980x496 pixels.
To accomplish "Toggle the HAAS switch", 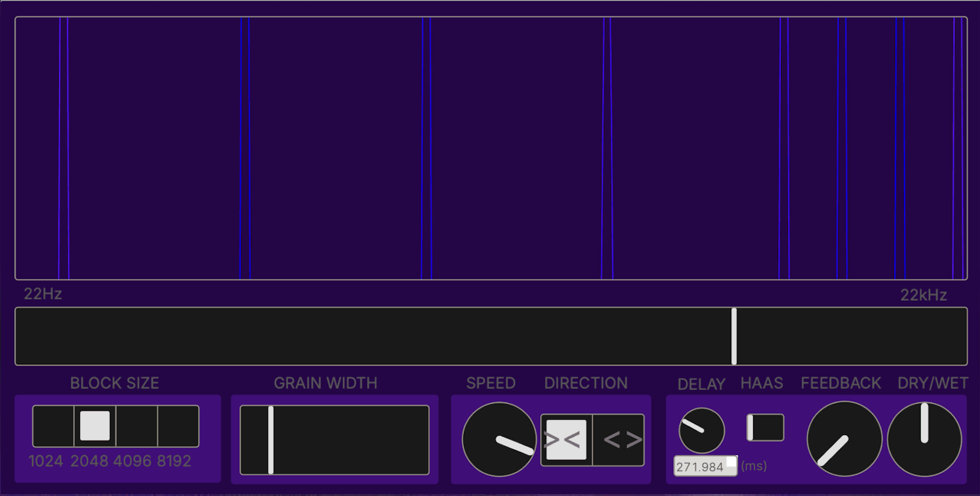I will coord(765,427).
